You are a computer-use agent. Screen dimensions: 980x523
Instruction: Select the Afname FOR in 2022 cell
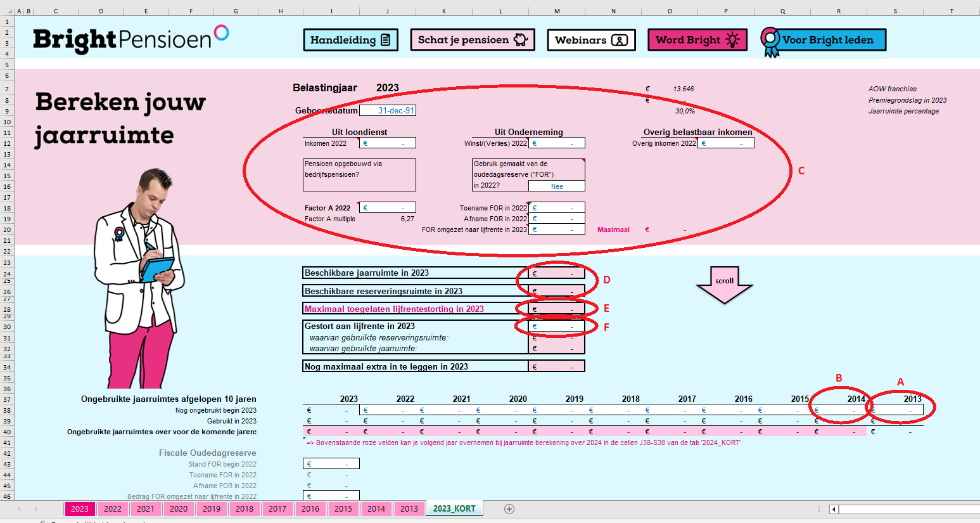[x=557, y=219]
